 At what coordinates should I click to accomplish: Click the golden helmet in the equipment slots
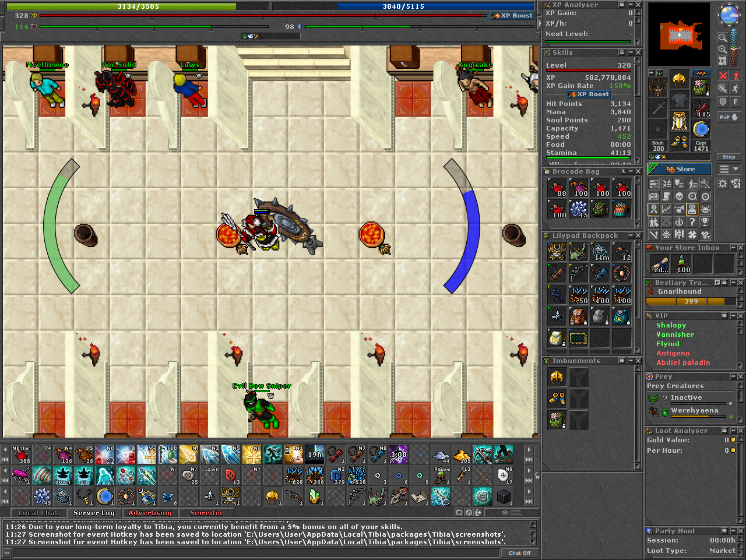(679, 79)
